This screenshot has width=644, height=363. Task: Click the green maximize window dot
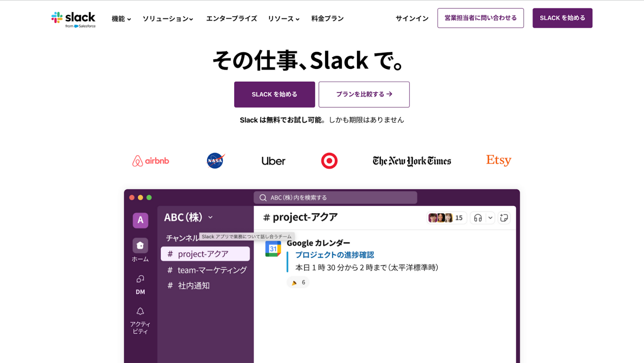click(x=149, y=197)
